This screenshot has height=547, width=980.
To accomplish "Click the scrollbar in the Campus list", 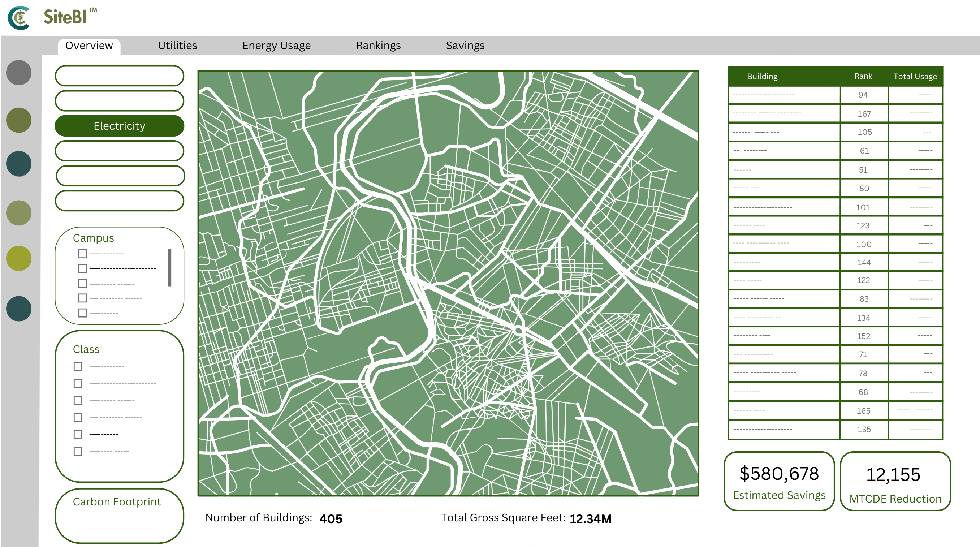I will [170, 267].
